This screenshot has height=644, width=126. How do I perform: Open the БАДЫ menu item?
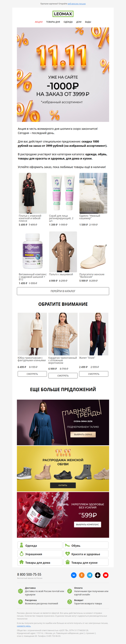(88, 22)
